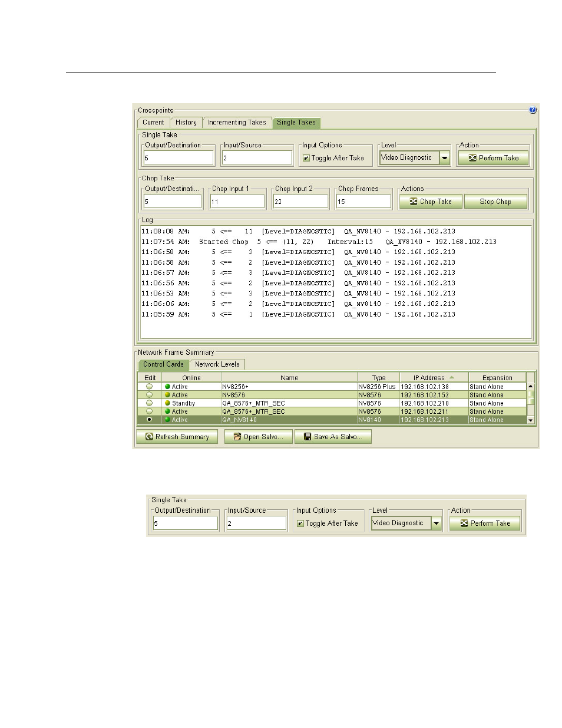
Task: Select the NV8256 Plus type cell
Action: pos(379,387)
